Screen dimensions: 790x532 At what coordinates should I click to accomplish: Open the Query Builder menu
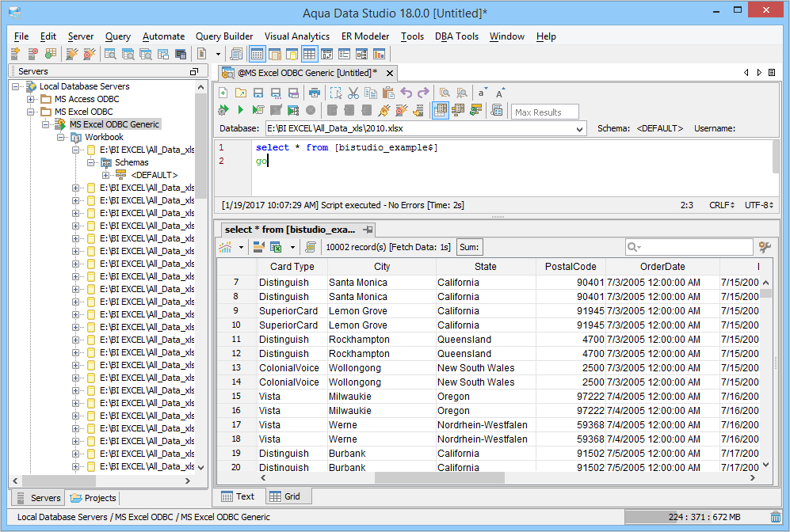coord(224,36)
